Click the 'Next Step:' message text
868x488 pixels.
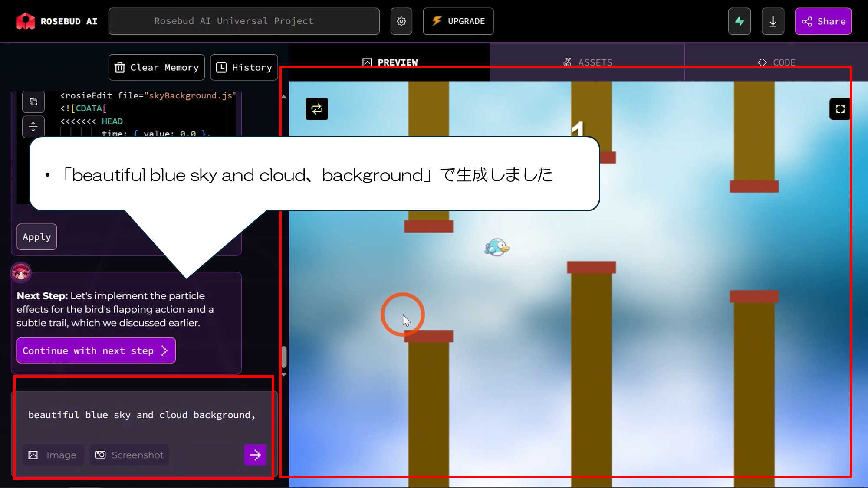(x=42, y=296)
